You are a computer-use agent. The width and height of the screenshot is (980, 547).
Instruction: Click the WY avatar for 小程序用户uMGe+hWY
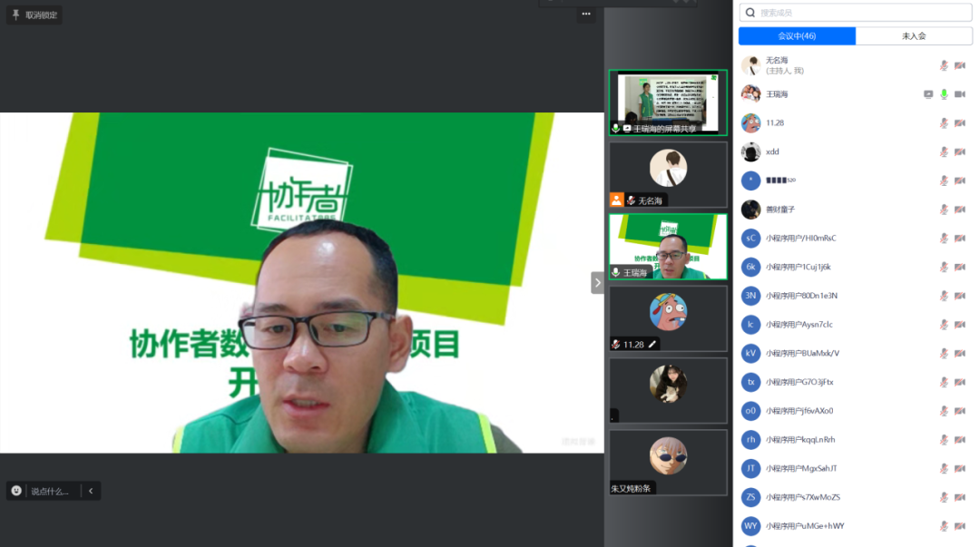click(x=750, y=526)
